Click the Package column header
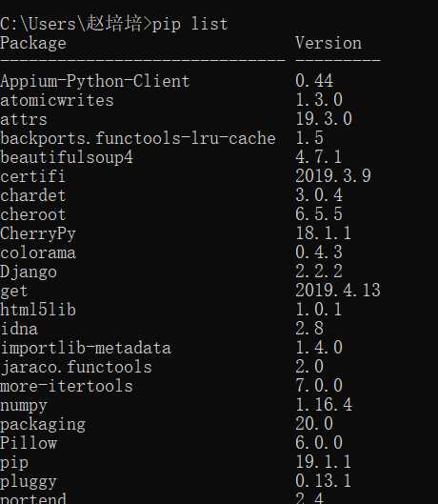The width and height of the screenshot is (438, 504). pyautogui.click(x=33, y=44)
